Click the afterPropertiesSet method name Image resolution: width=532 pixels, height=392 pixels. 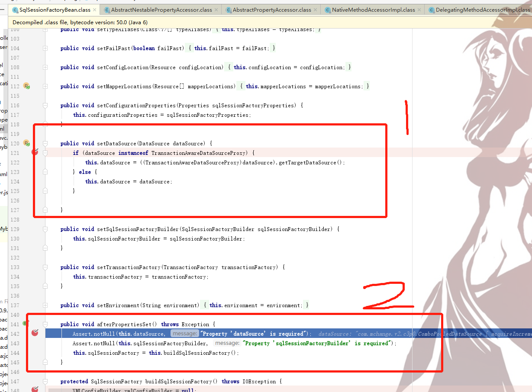[124, 324]
